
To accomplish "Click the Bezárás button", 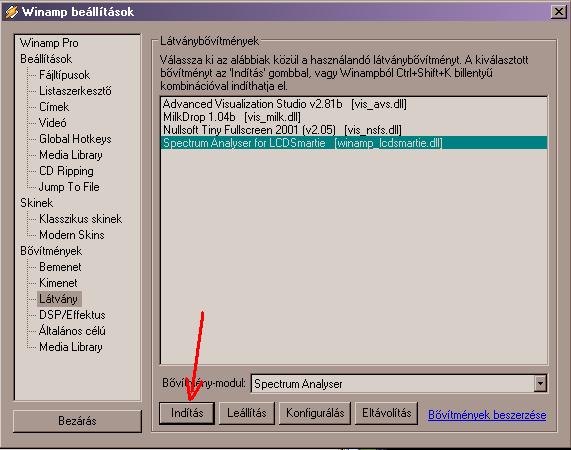I will point(77,421).
